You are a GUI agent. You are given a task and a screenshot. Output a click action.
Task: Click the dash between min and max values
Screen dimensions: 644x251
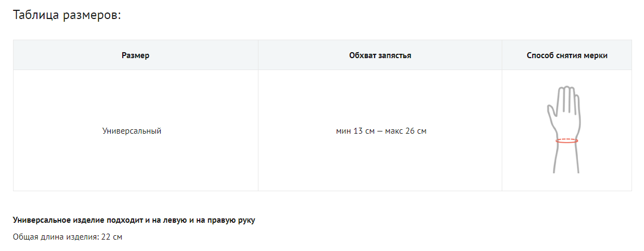[x=380, y=131]
